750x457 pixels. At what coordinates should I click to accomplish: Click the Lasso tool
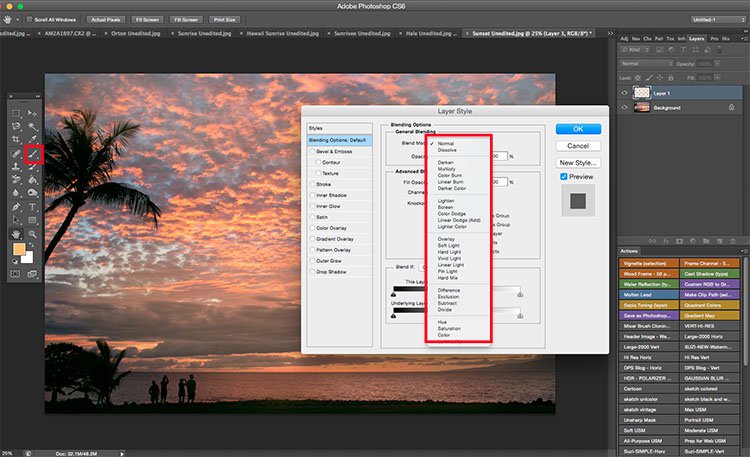click(x=17, y=127)
